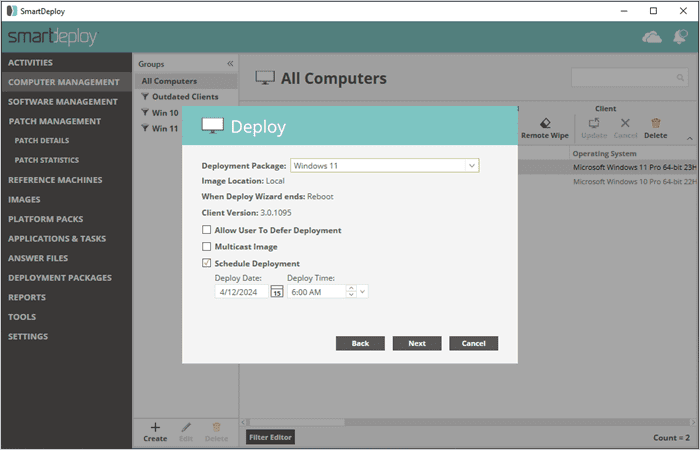Click the horizontal scrollbar thumb
The width and height of the screenshot is (700, 450).
tap(295, 422)
